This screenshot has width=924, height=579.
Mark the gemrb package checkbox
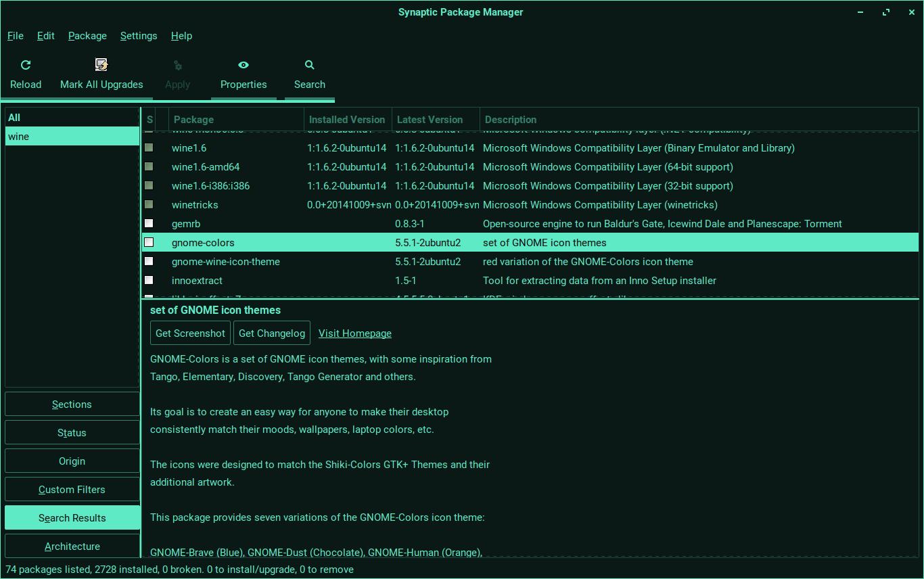[149, 223]
